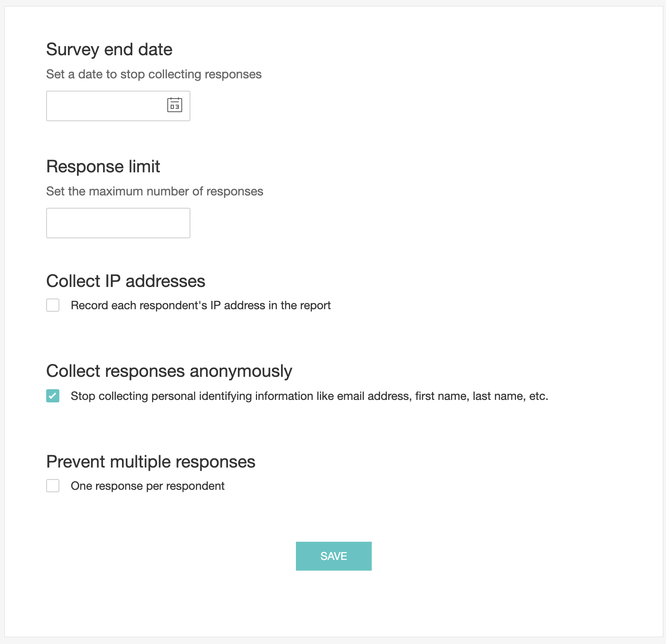Toggle the checked teal anonymity checkmark
The image size is (666, 644).
(x=53, y=396)
